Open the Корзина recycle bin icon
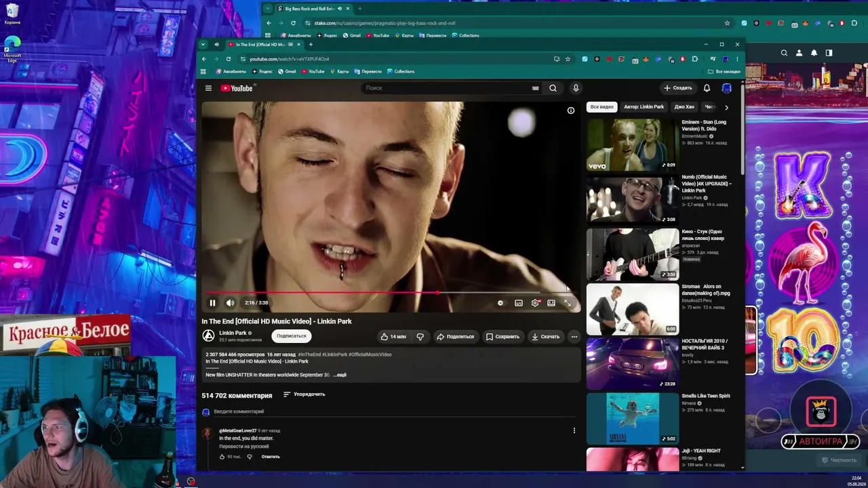 click(12, 14)
